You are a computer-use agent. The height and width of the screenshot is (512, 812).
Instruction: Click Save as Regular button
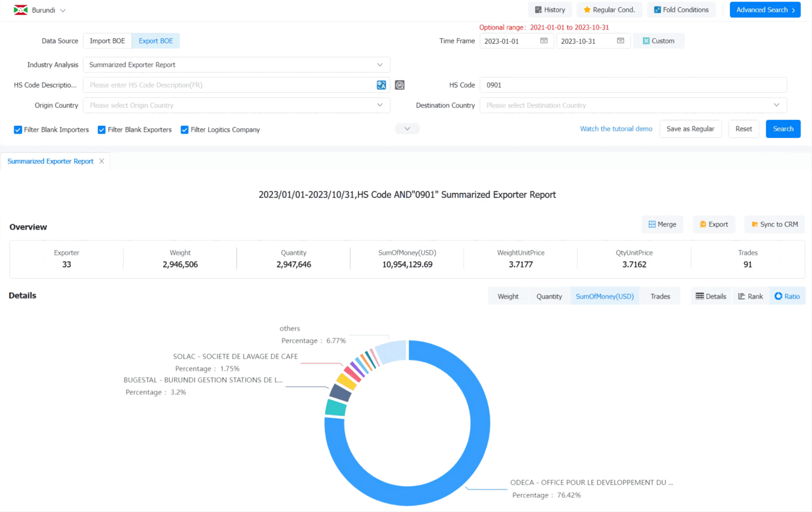pos(690,129)
